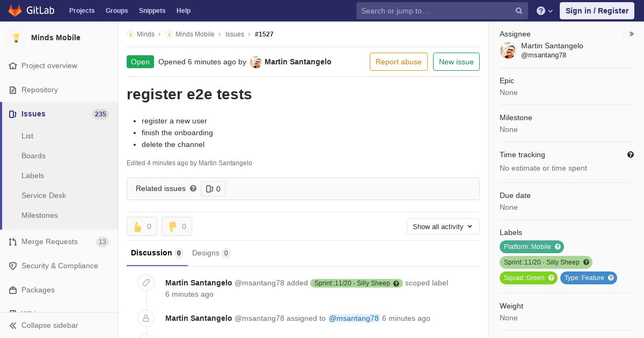Open Labels in the sidebar

pos(33,175)
